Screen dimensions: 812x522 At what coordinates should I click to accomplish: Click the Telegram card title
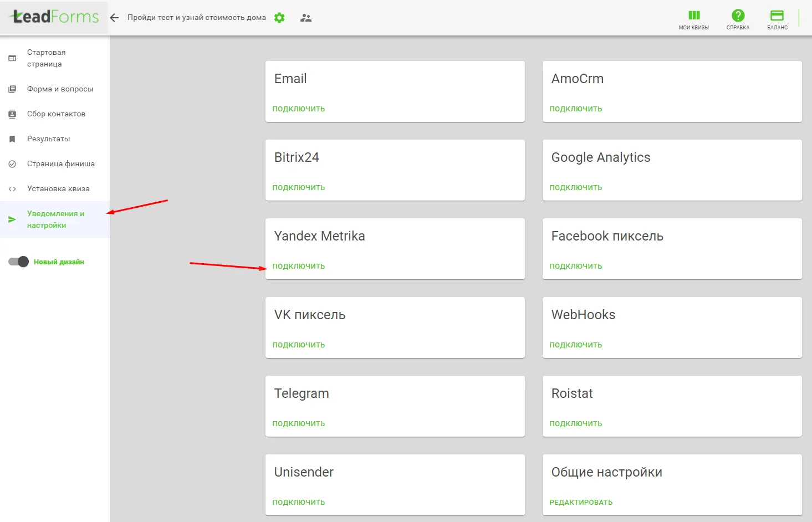click(302, 394)
